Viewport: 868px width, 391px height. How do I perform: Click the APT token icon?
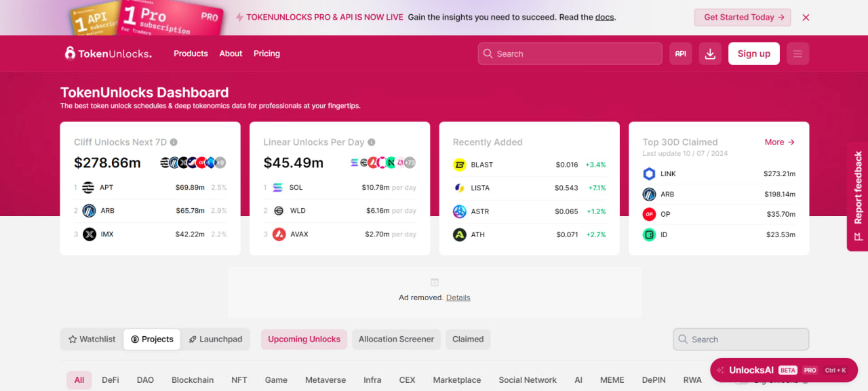pyautogui.click(x=88, y=188)
